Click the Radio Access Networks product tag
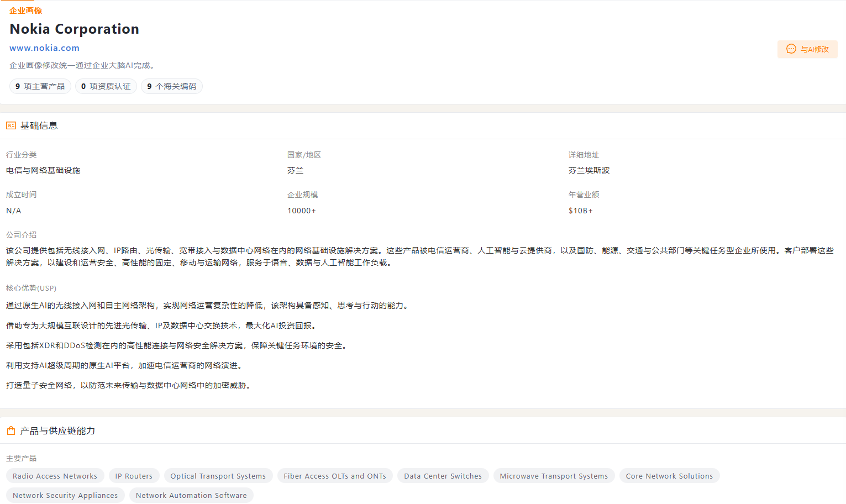The width and height of the screenshot is (846, 504). coord(55,476)
